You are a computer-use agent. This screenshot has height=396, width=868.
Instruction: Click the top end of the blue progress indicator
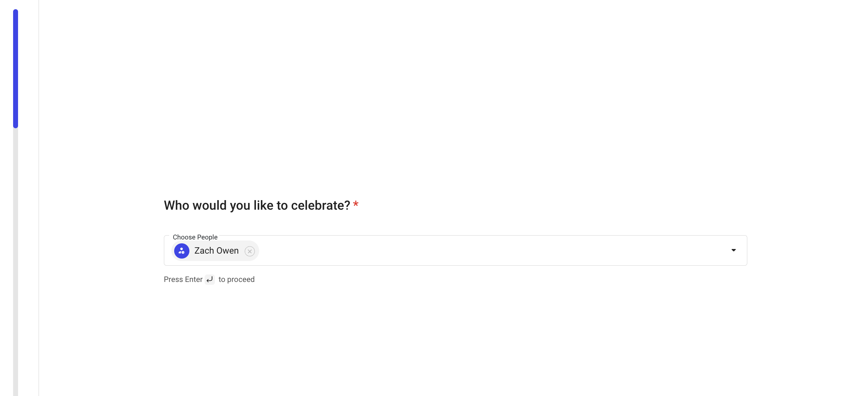pyautogui.click(x=16, y=11)
